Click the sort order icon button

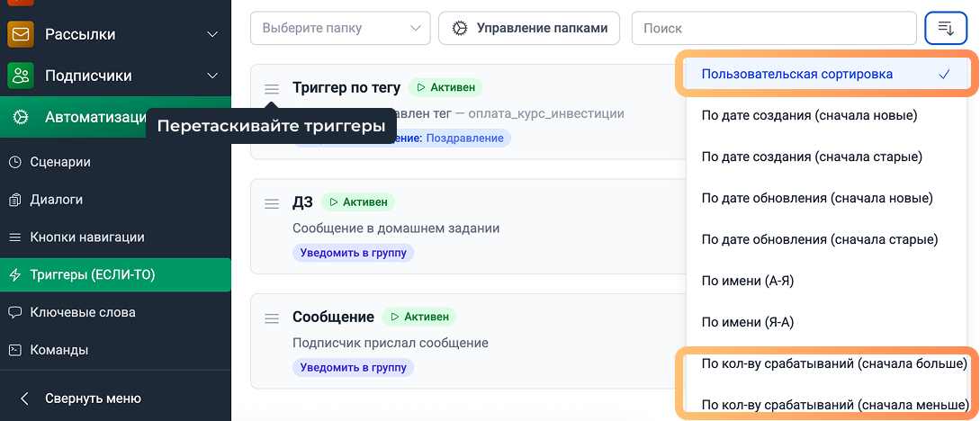point(946,29)
